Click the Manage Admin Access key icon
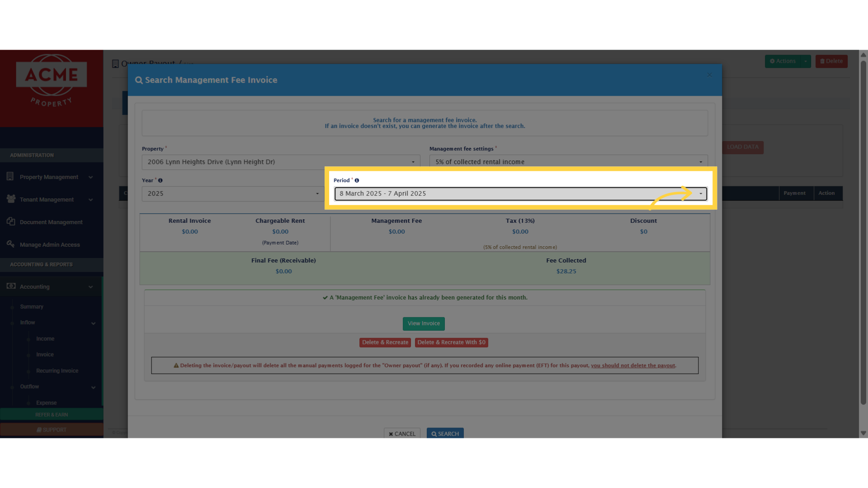This screenshot has width=868, height=488. tap(10, 244)
